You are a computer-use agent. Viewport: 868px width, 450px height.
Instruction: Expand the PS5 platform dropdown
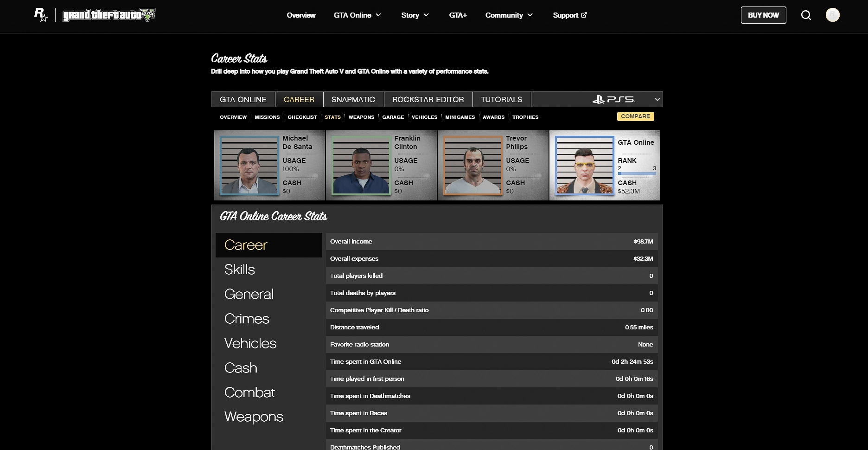657,99
